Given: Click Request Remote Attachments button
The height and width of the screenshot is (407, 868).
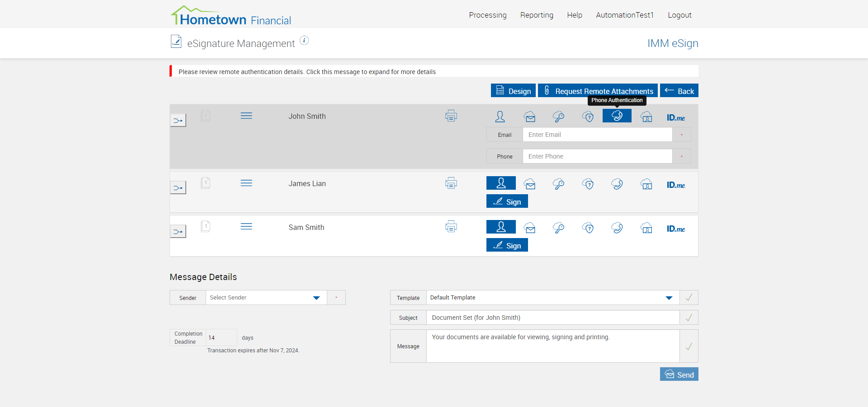Looking at the screenshot, I should coord(598,90).
